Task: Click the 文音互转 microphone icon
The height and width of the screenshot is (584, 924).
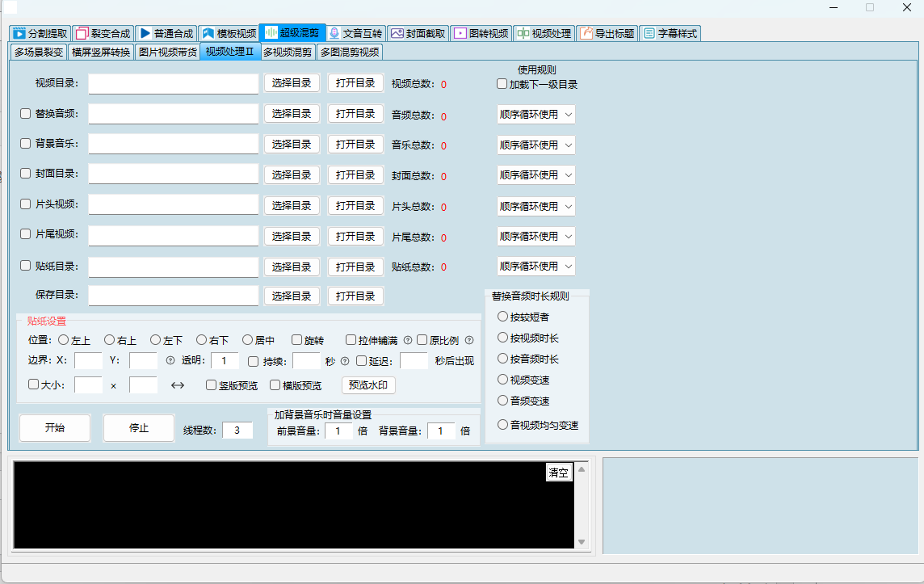Action: coord(334,34)
